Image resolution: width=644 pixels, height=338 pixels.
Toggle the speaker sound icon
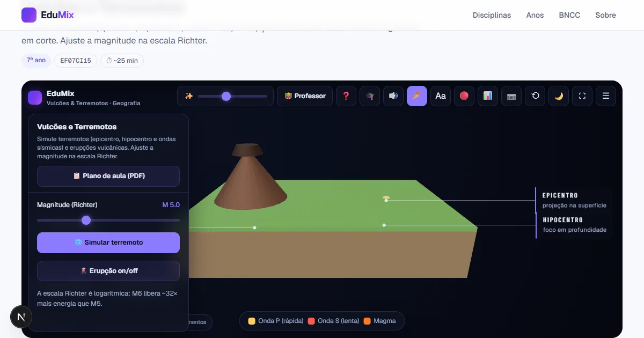393,96
